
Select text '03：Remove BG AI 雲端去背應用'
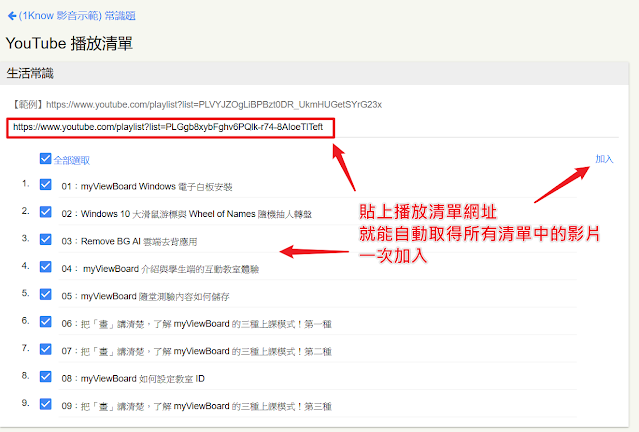click(129, 241)
